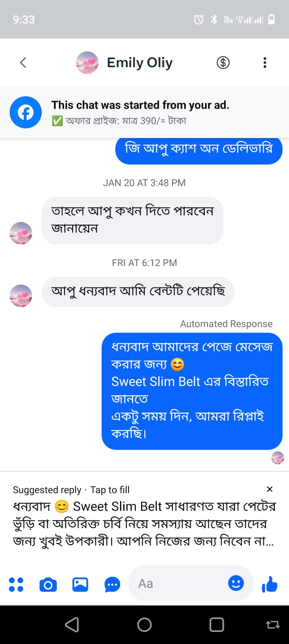Open the sticker and chat shortcuts icon
The image size is (289, 644).
coord(112,584)
